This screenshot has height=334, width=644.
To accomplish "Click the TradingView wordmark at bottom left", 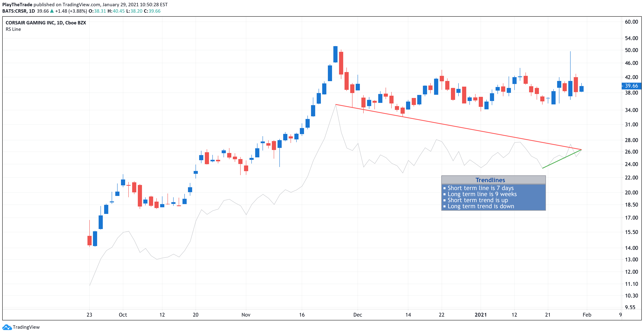I will point(26,327).
